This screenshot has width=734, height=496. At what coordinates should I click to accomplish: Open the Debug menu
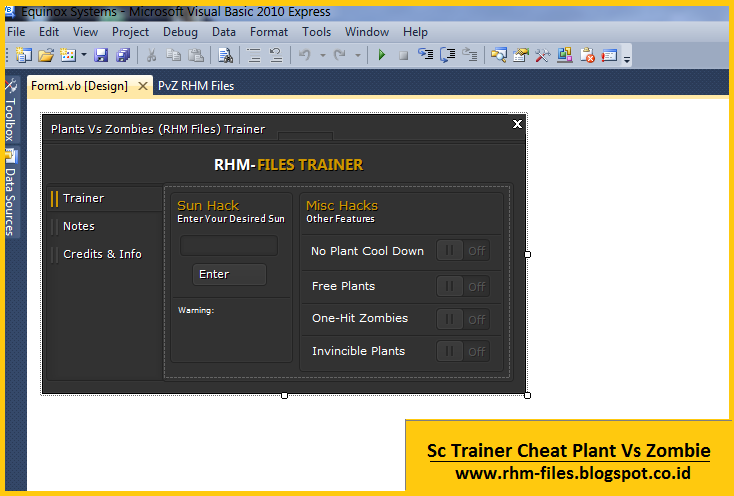pyautogui.click(x=180, y=32)
